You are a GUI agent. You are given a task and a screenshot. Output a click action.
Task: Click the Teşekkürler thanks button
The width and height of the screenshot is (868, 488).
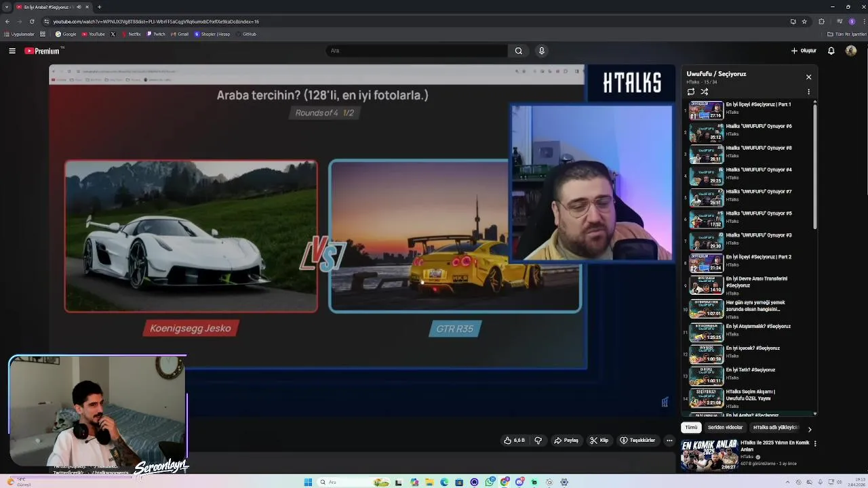(x=637, y=441)
